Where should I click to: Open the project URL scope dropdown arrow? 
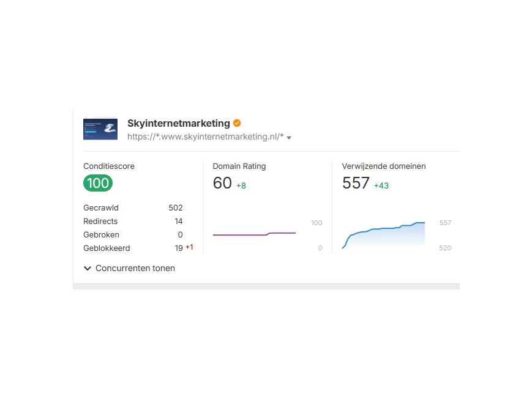pos(289,138)
